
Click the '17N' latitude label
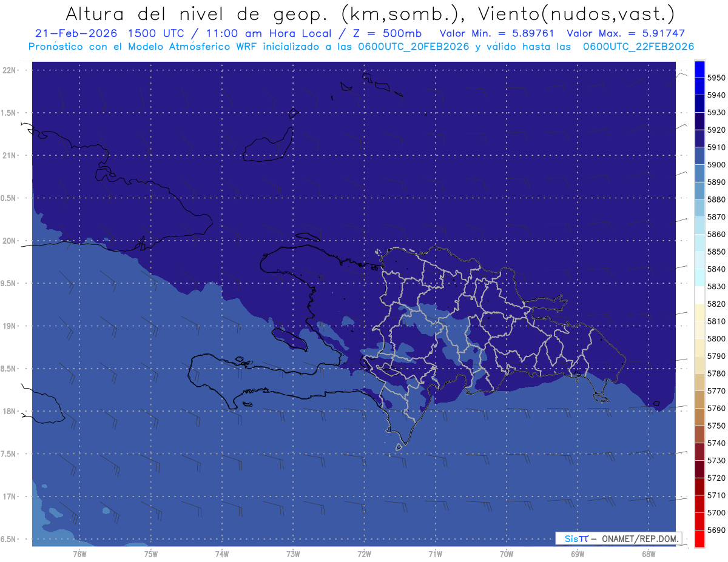tap(10, 497)
